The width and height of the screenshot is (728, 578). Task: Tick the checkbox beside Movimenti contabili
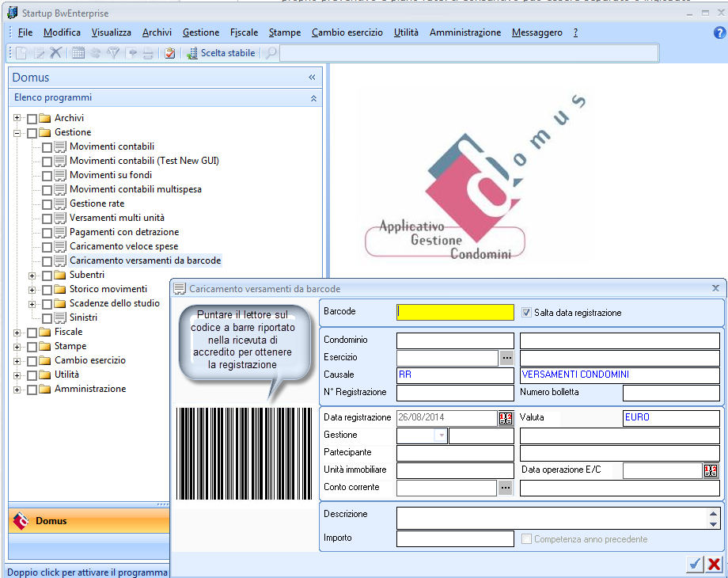tap(47, 147)
